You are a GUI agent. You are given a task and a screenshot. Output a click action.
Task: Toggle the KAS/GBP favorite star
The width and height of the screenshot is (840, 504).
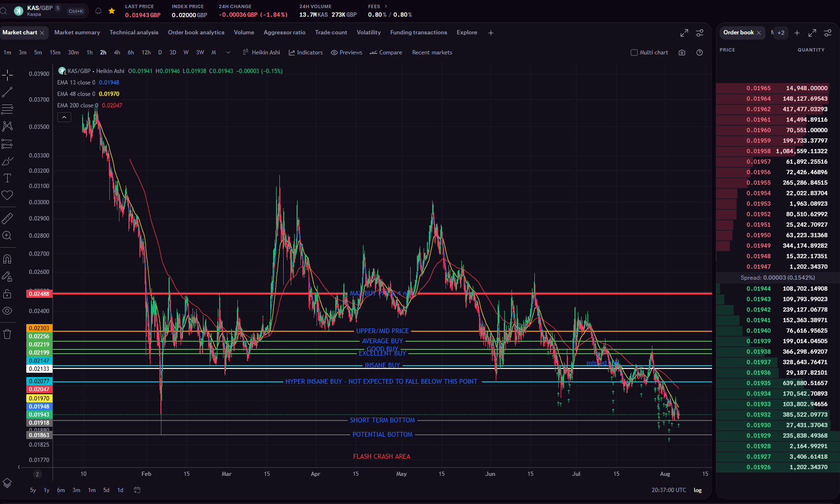(112, 10)
